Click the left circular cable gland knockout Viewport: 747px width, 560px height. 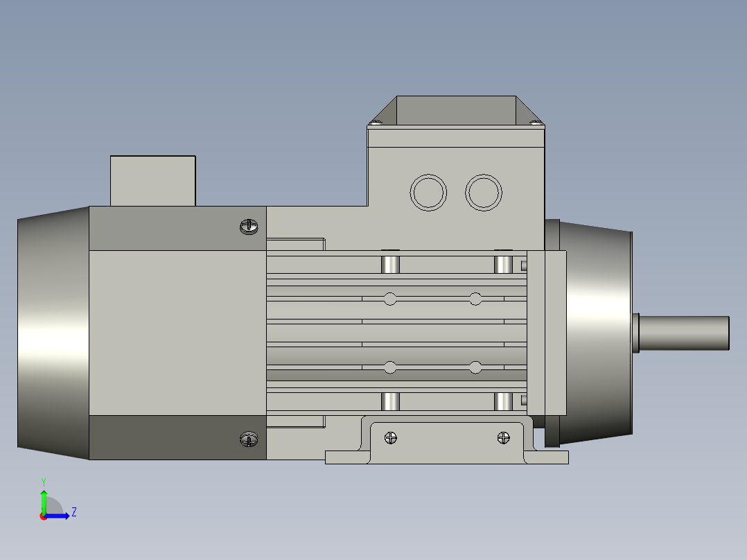click(x=428, y=193)
